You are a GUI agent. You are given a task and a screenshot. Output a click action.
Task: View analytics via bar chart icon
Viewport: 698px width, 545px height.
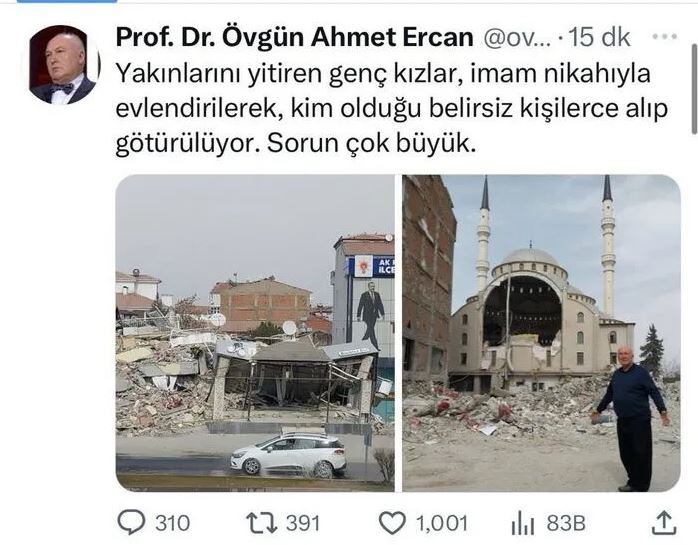click(x=523, y=523)
